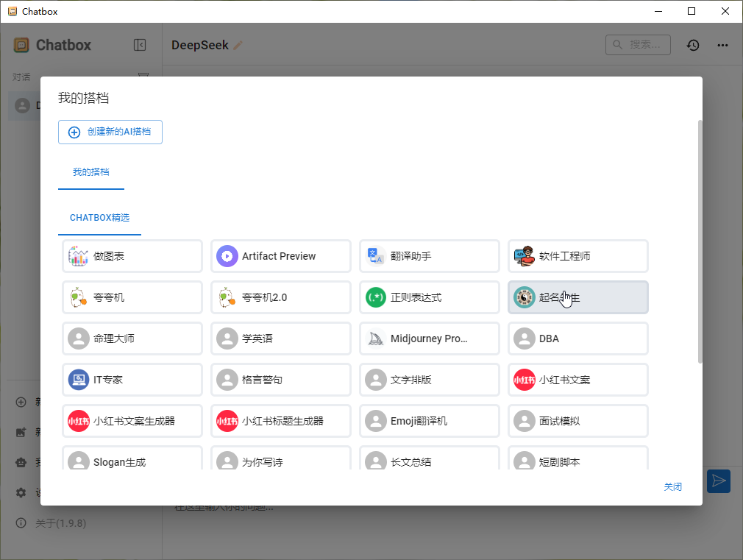Edit the DeepSeek conversation name pencil
This screenshot has width=743, height=560.
(238, 45)
